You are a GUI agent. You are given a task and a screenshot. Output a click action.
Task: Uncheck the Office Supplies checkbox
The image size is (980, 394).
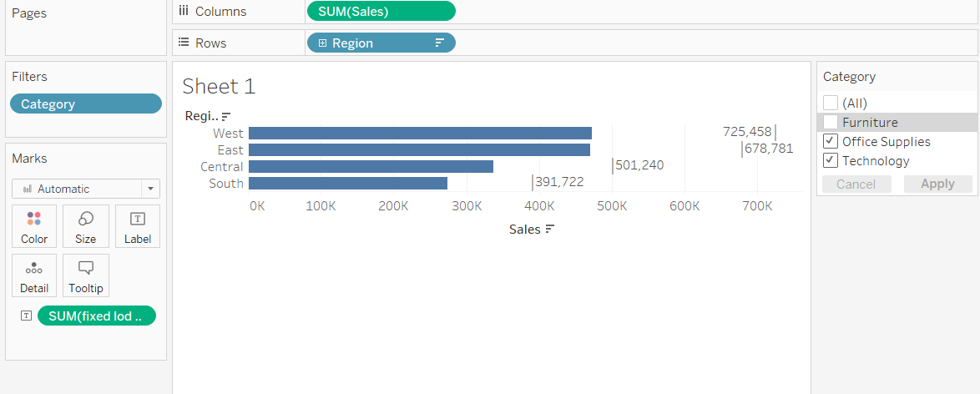tap(831, 142)
